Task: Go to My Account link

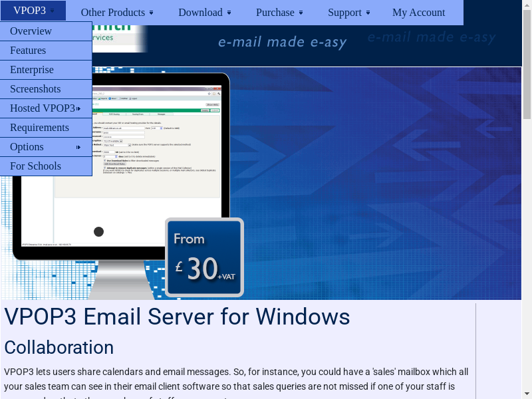Action: click(418, 12)
